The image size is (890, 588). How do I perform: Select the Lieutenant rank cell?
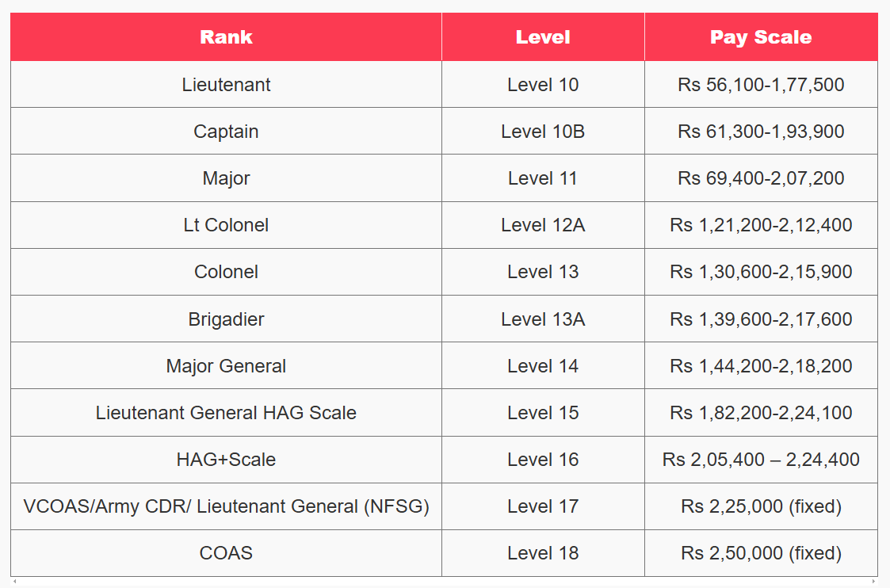[x=226, y=85]
